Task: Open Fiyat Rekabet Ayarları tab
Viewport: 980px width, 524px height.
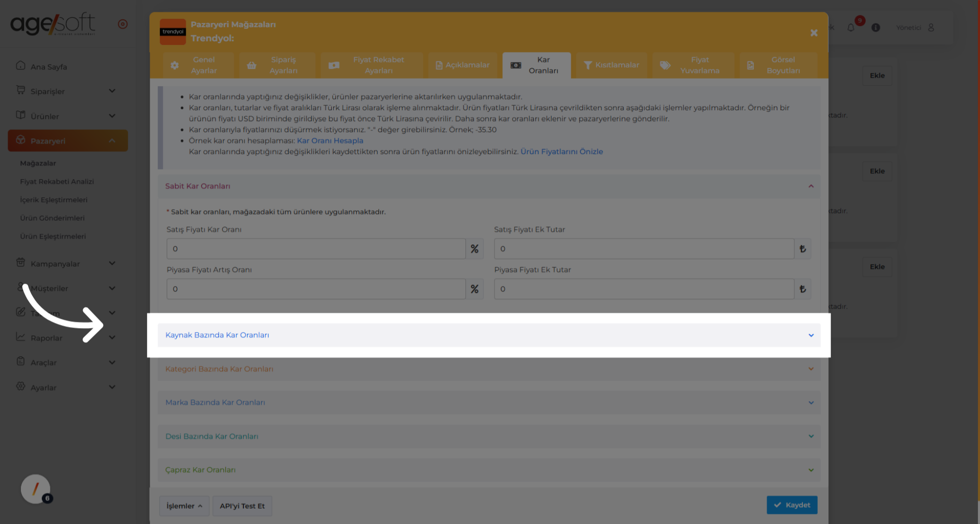Action: (x=372, y=65)
